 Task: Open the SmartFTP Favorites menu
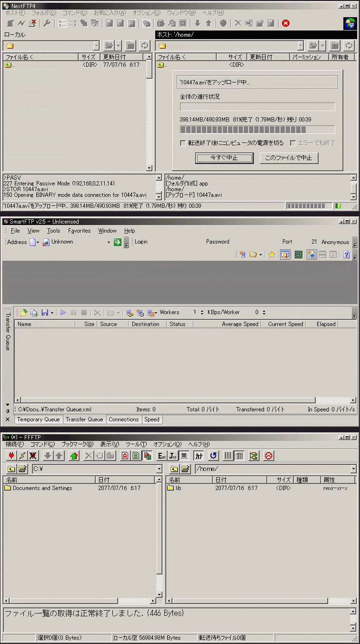click(x=79, y=231)
